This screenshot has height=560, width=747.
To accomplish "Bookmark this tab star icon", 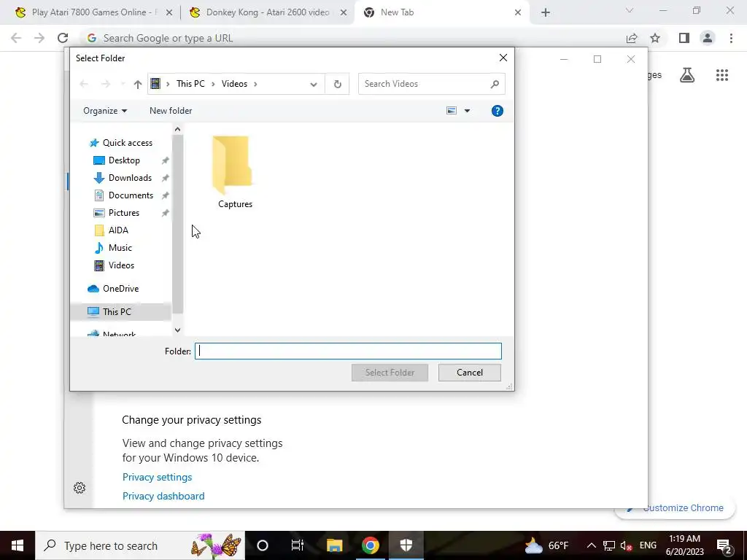I will [655, 38].
